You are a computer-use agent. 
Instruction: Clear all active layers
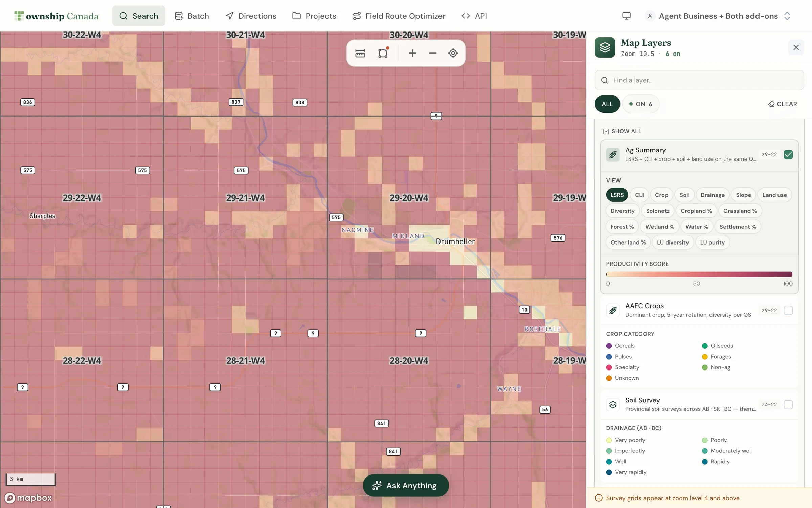point(782,104)
